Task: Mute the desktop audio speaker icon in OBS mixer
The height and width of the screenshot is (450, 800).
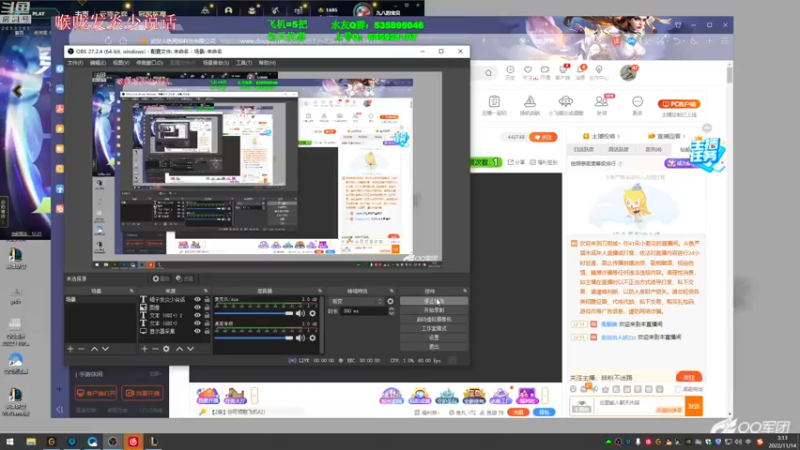Action: point(301,338)
